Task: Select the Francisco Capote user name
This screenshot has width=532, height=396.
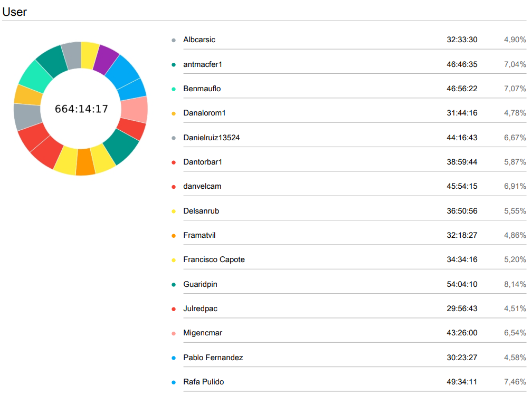Action: coord(214,259)
